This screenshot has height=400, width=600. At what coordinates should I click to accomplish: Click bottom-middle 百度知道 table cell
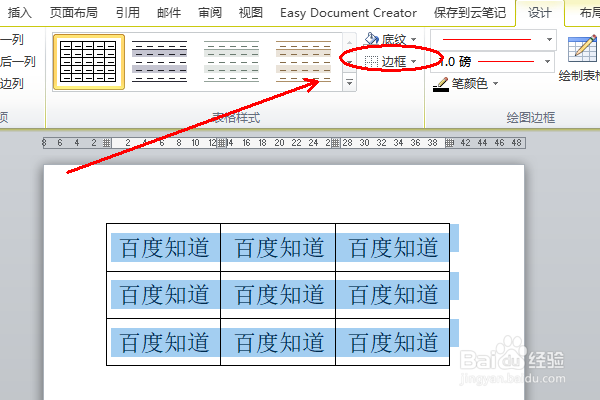(x=278, y=342)
